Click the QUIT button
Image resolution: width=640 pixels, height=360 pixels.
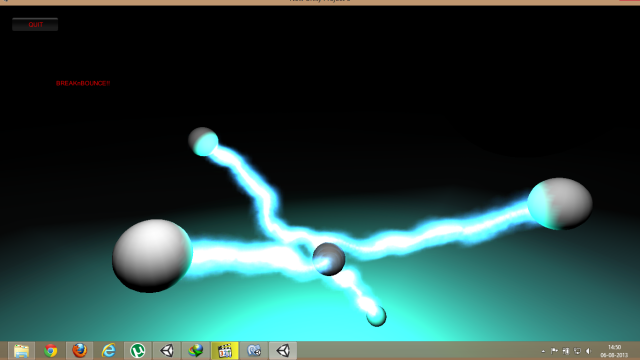pos(35,24)
